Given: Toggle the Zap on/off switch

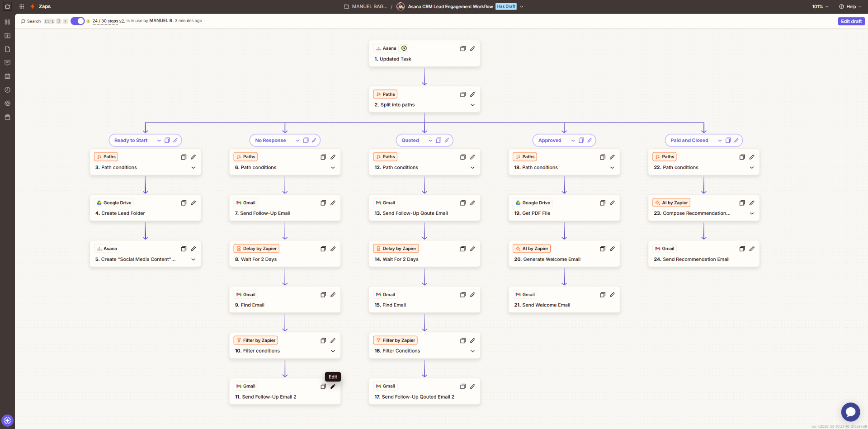Looking at the screenshot, I should [x=78, y=21].
